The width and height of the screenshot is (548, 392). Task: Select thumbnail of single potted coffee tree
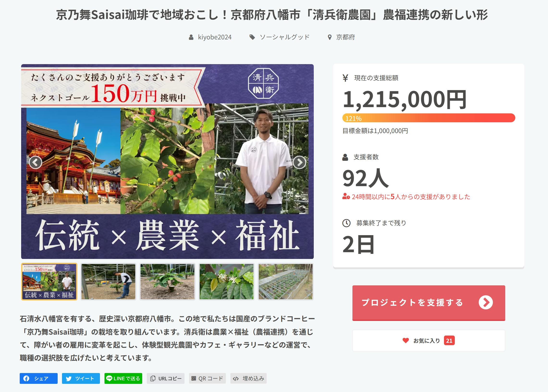pos(167,282)
